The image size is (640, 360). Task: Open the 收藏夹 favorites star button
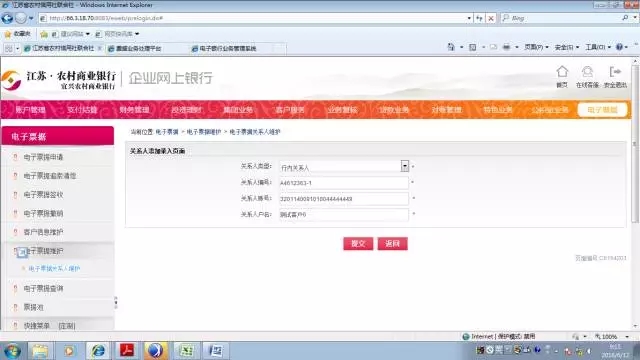coord(18,34)
